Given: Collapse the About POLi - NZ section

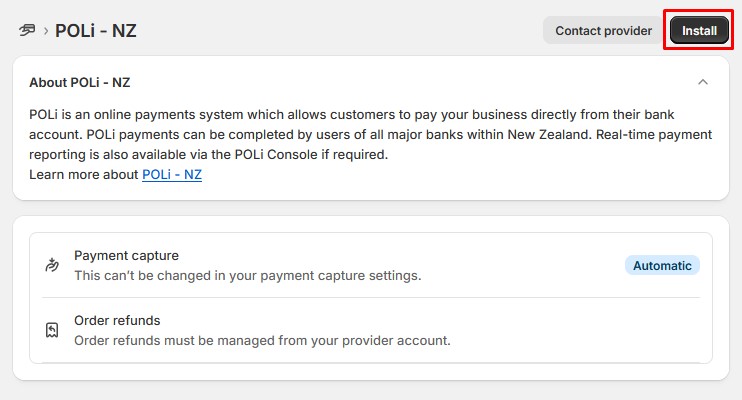Looking at the screenshot, I should coord(703,82).
